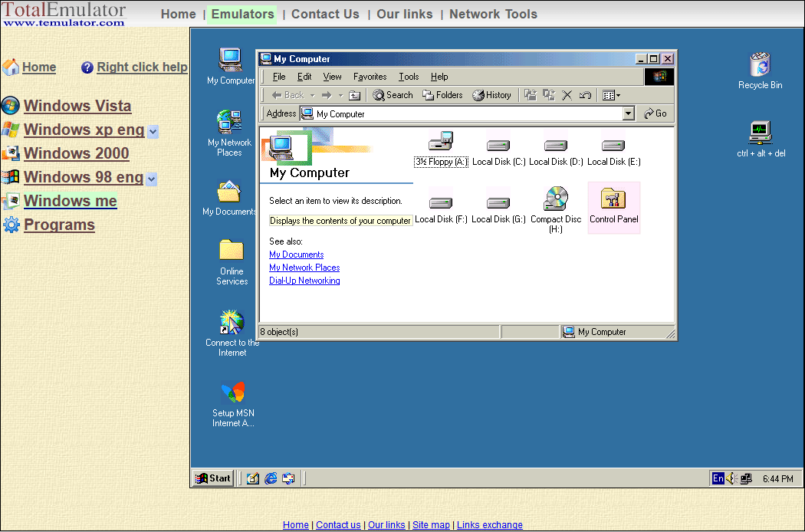Click the Back toolbar button

(287, 95)
